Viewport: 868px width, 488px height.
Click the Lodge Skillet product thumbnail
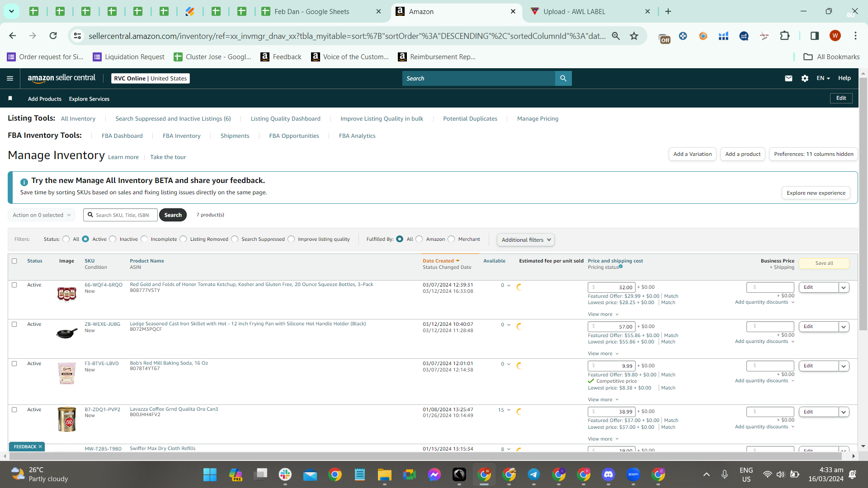(x=67, y=333)
